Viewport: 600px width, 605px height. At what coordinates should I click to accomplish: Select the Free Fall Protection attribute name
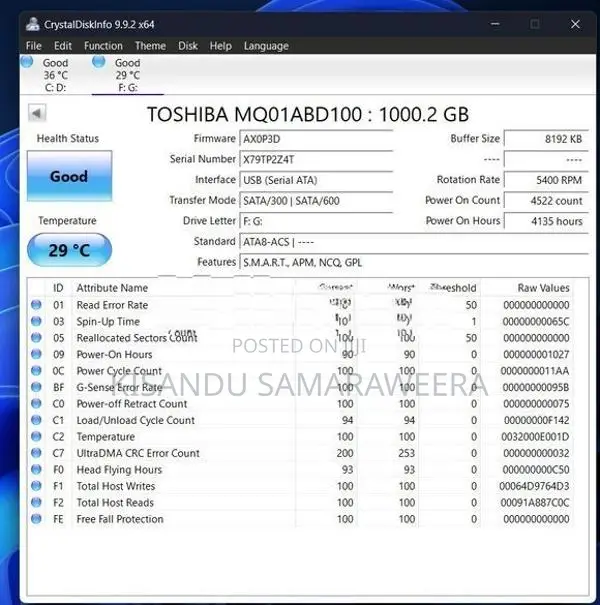click(120, 519)
